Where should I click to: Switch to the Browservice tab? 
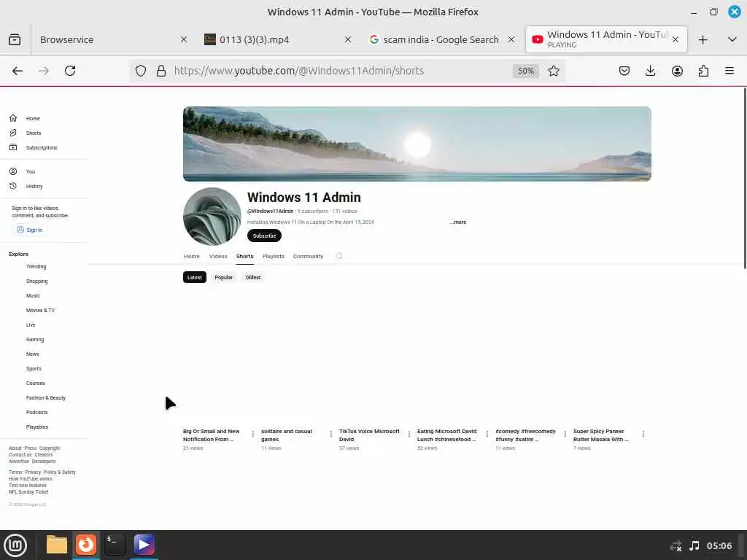(113, 39)
